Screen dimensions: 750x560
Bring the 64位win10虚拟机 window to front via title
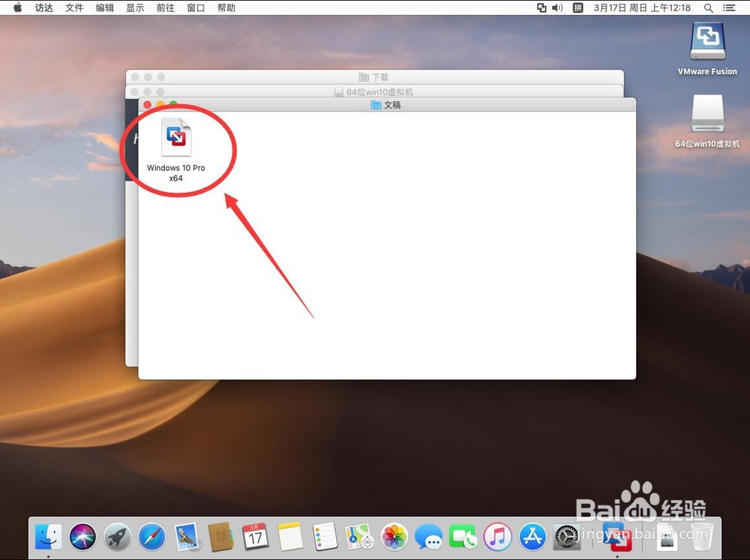[x=374, y=91]
